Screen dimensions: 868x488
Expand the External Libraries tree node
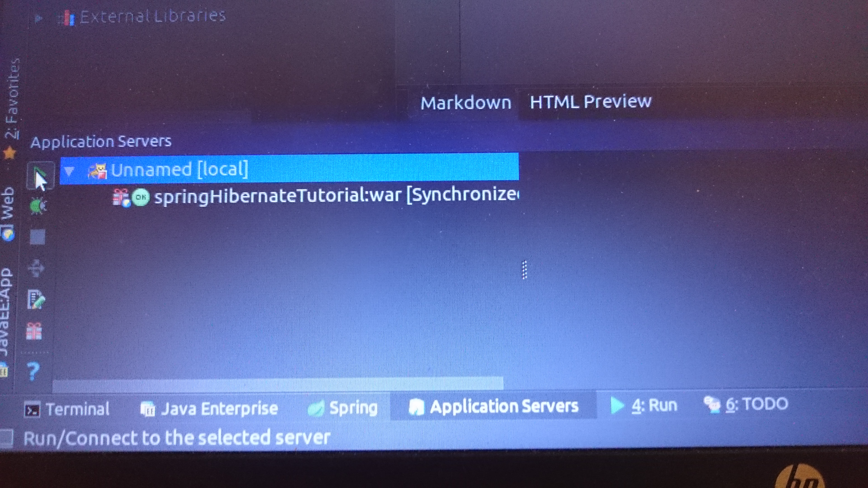tap(38, 18)
